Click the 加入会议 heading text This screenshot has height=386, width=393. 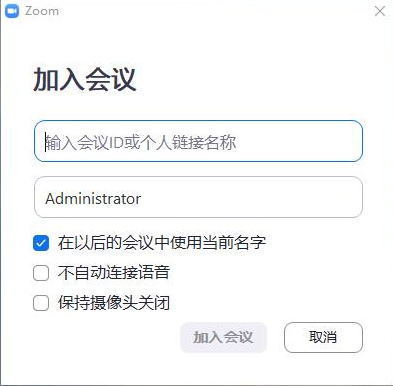point(85,79)
